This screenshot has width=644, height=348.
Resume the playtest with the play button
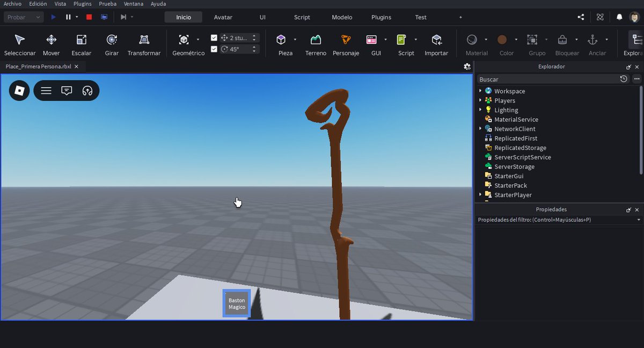pos(53,17)
